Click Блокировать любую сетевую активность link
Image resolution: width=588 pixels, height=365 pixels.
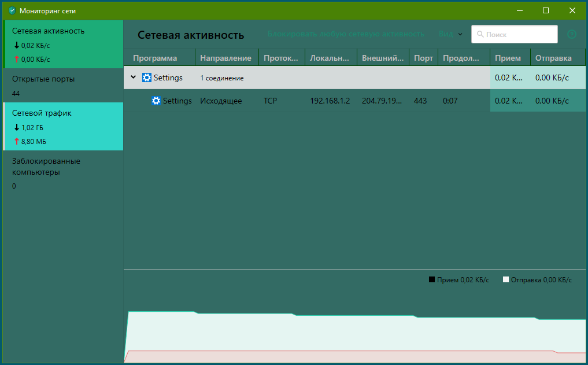[346, 34]
